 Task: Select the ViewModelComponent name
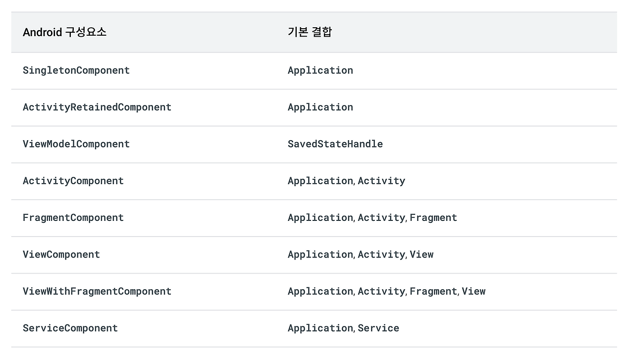click(76, 144)
